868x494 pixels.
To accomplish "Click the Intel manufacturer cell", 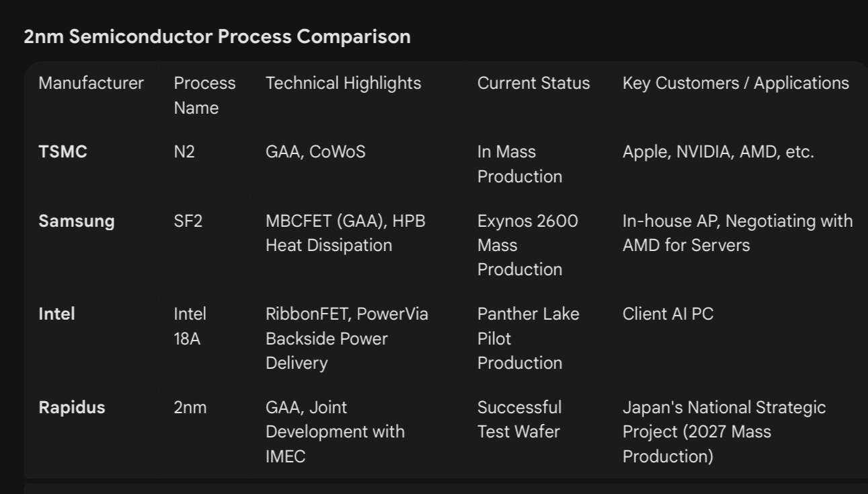I will click(56, 314).
